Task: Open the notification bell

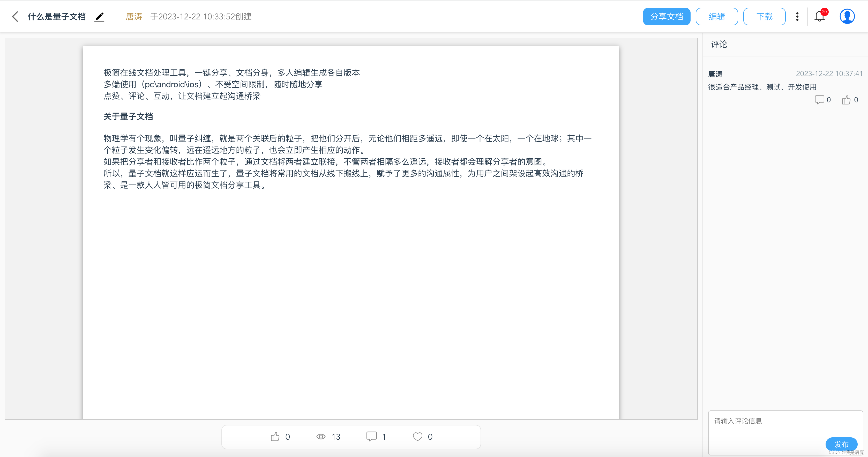Action: tap(819, 16)
